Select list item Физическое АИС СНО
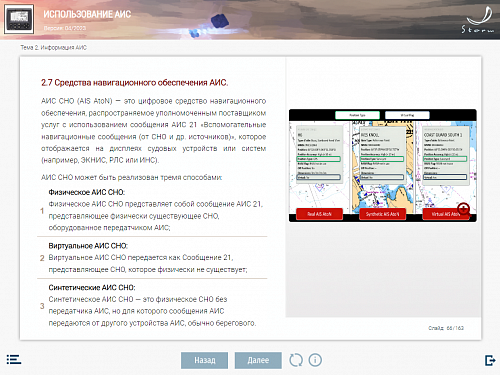 152,210
